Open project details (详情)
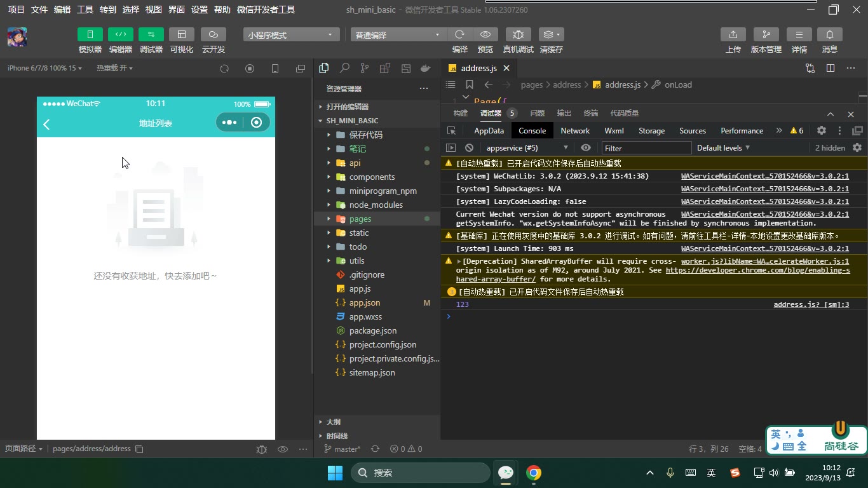 [799, 34]
